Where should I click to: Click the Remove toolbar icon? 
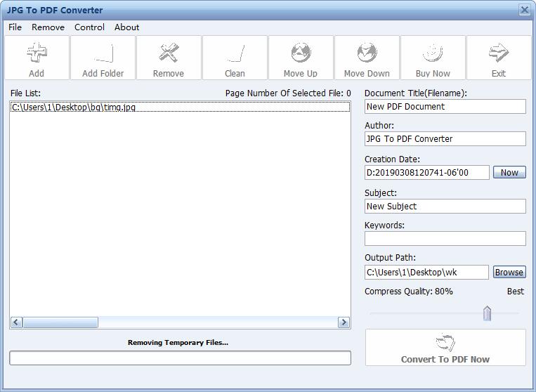coord(169,58)
